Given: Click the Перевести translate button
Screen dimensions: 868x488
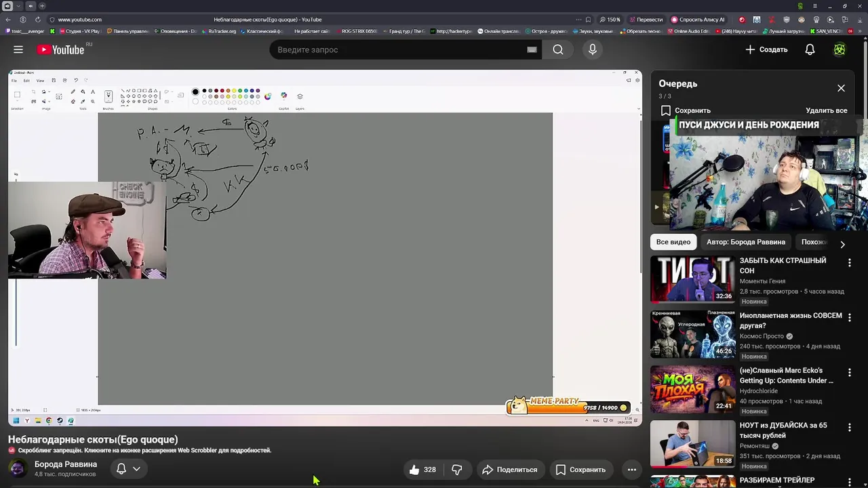Looking at the screenshot, I should tap(646, 20).
